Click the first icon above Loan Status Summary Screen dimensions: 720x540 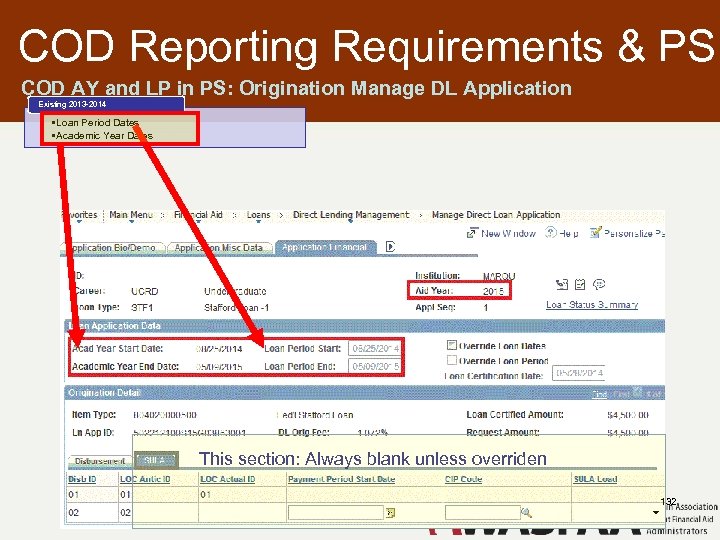pos(562,285)
